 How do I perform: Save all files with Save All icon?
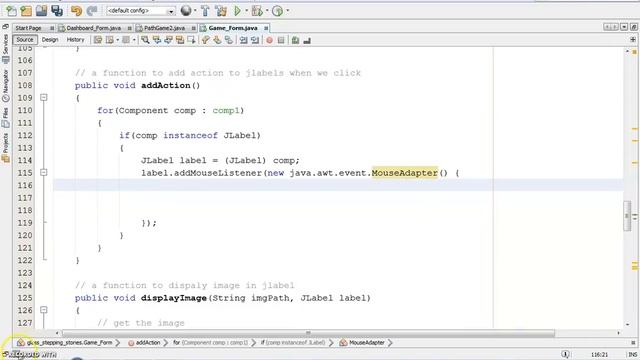tap(57, 11)
